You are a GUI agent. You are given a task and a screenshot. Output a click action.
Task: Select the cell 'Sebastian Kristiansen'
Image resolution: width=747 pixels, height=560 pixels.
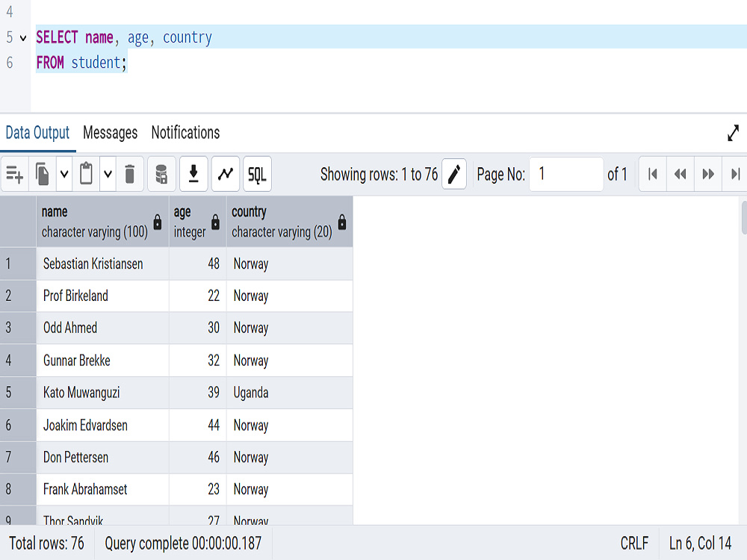click(x=102, y=264)
